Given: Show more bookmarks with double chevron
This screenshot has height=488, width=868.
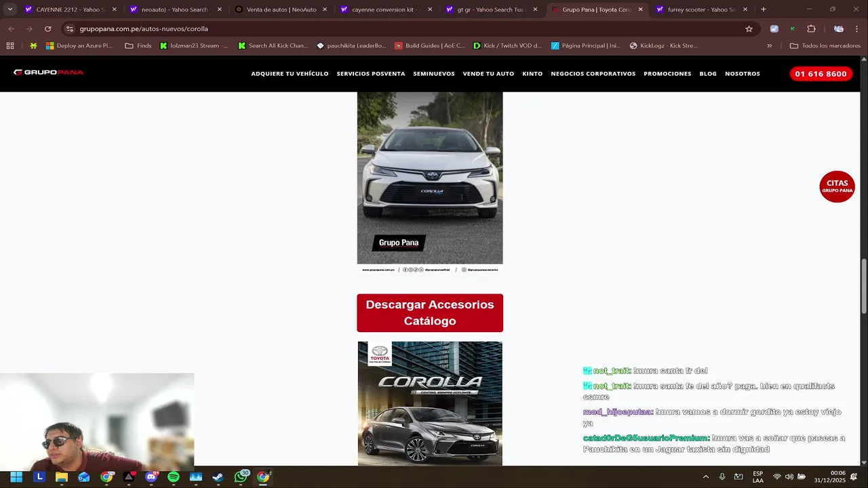Looking at the screenshot, I should [x=770, y=45].
